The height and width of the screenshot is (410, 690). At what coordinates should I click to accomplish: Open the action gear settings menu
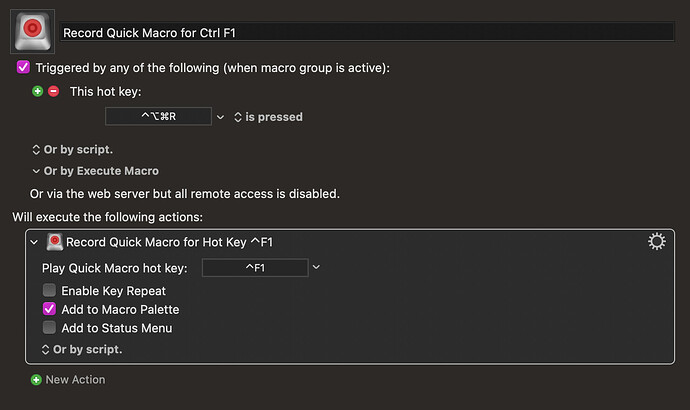(x=657, y=242)
